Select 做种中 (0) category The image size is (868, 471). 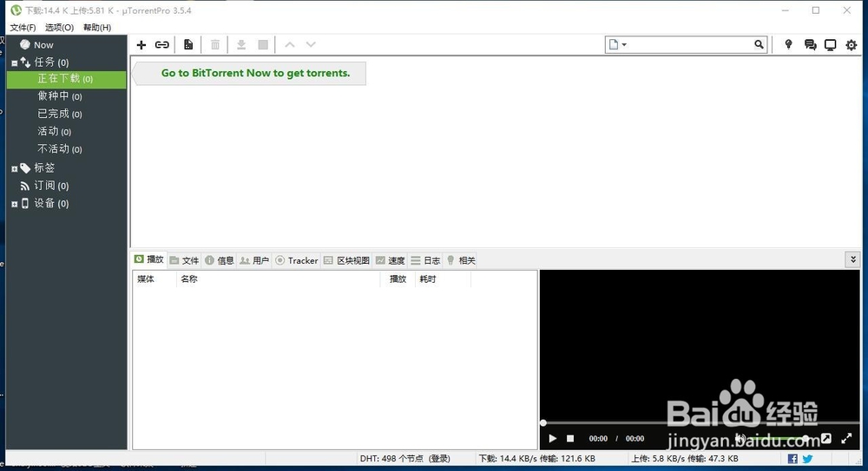pyautogui.click(x=60, y=96)
